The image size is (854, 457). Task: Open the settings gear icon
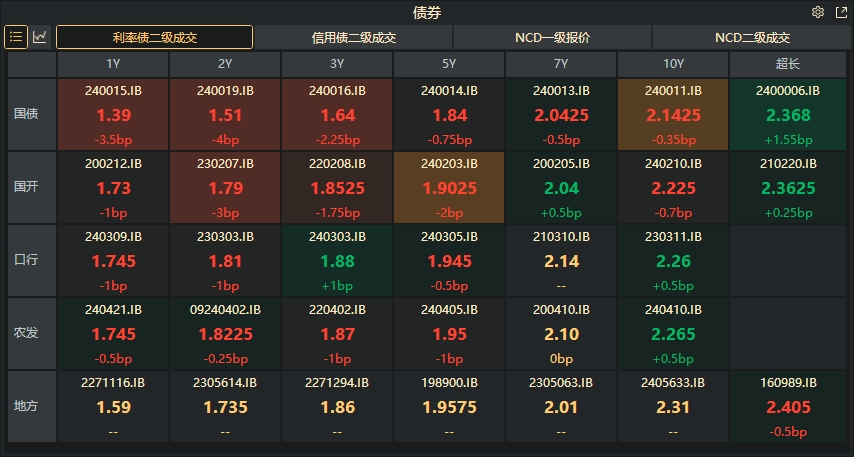pyautogui.click(x=818, y=13)
